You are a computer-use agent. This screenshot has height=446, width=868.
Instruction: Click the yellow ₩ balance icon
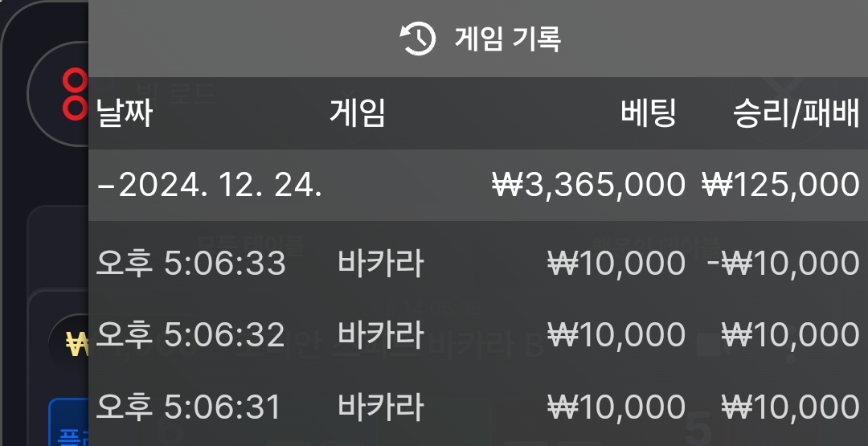pos(77,344)
